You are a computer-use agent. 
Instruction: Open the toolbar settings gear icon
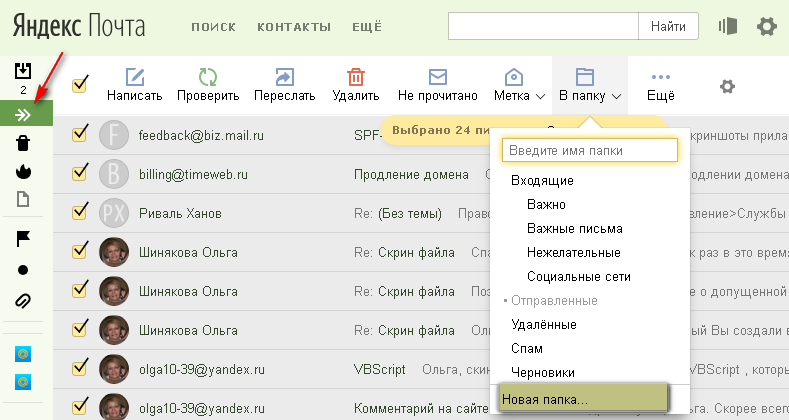727,87
